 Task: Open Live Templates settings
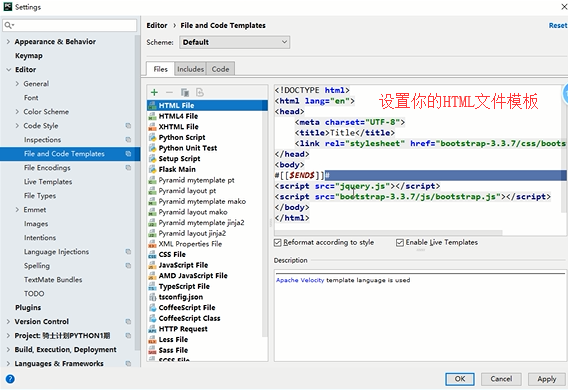(48, 182)
